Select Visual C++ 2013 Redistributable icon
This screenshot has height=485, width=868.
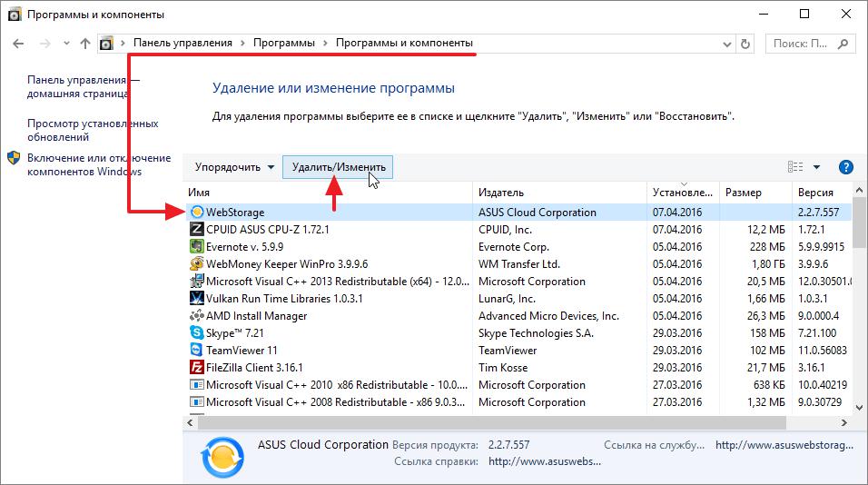196,282
